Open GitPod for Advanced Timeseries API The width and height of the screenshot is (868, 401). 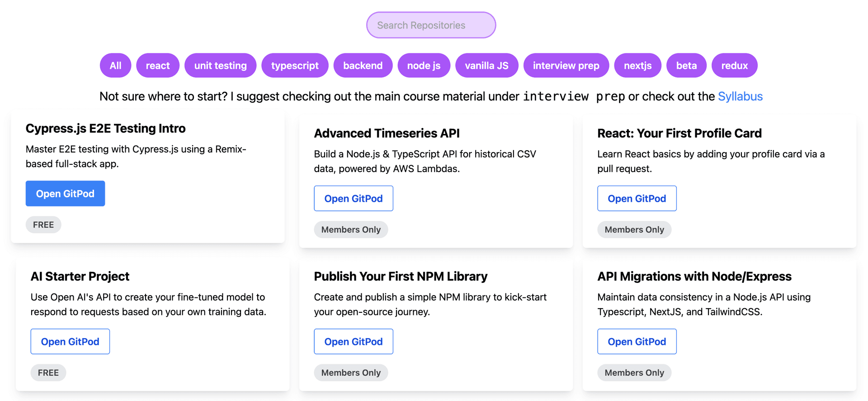(354, 199)
